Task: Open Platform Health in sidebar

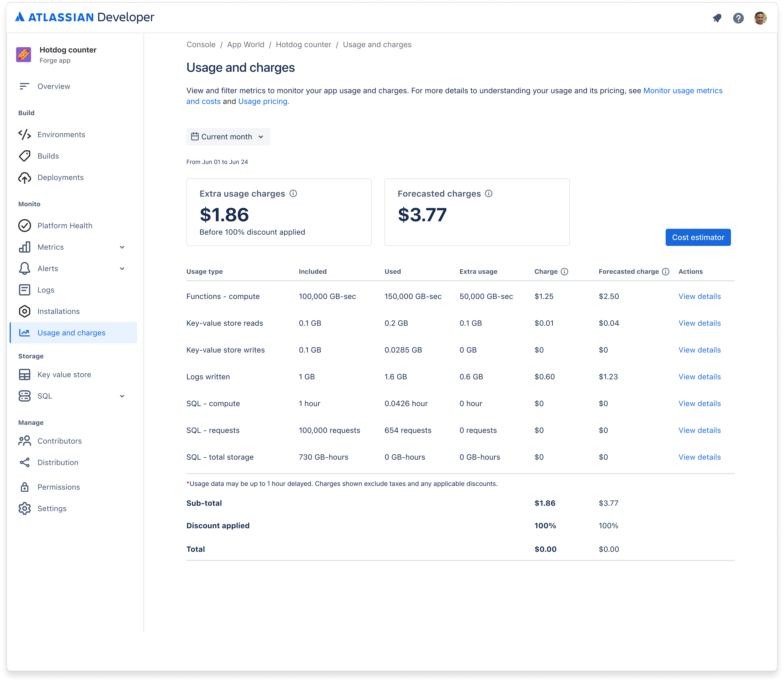Action: (x=65, y=226)
